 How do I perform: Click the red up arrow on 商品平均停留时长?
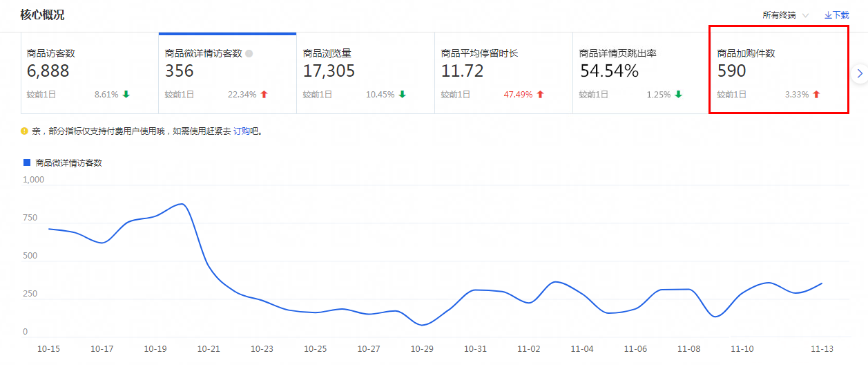[540, 95]
